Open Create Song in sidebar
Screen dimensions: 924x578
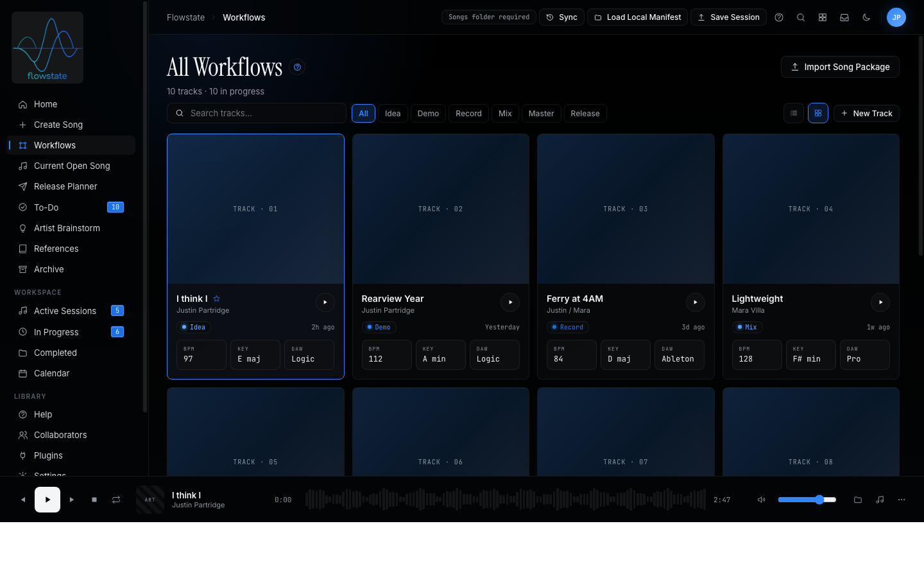(x=71, y=125)
